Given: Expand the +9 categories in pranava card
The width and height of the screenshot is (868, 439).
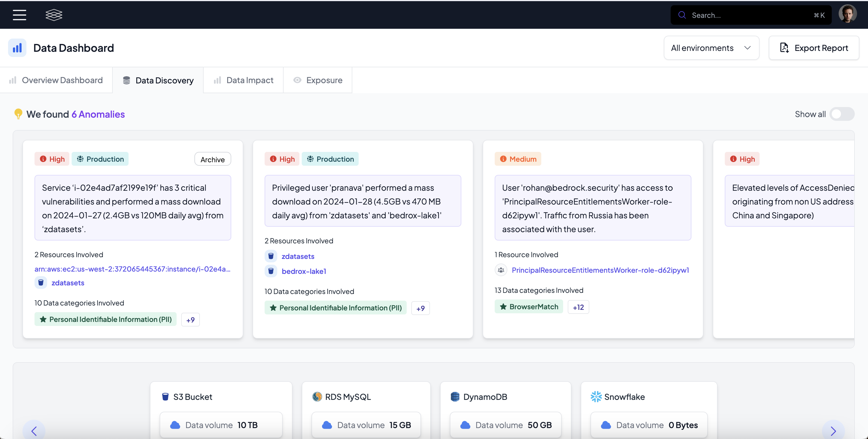Looking at the screenshot, I should pos(420,308).
